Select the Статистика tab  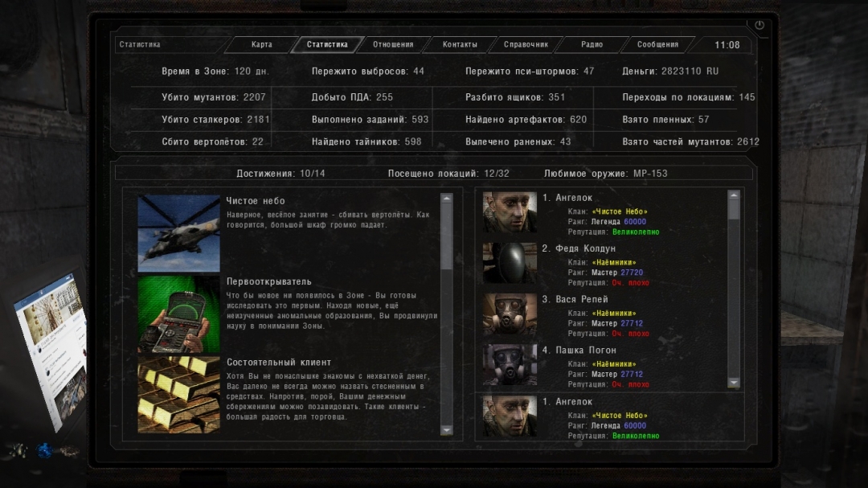[x=327, y=45]
